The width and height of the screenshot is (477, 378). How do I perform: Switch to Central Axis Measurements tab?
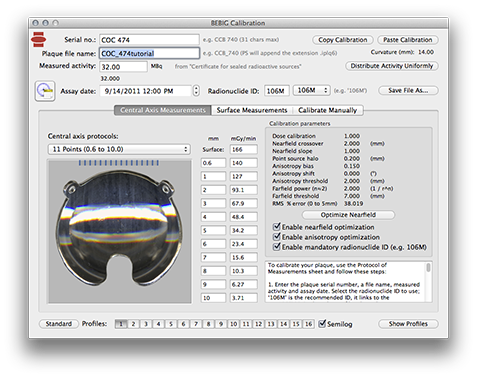(x=163, y=110)
